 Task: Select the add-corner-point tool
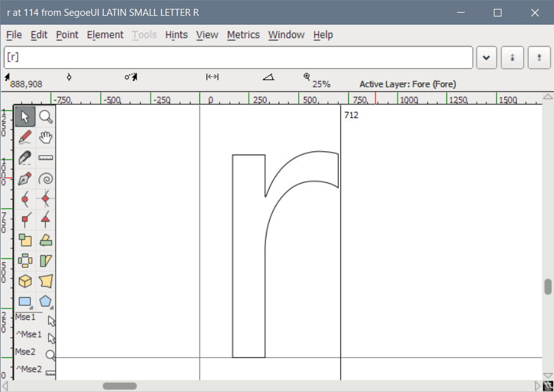tap(25, 218)
